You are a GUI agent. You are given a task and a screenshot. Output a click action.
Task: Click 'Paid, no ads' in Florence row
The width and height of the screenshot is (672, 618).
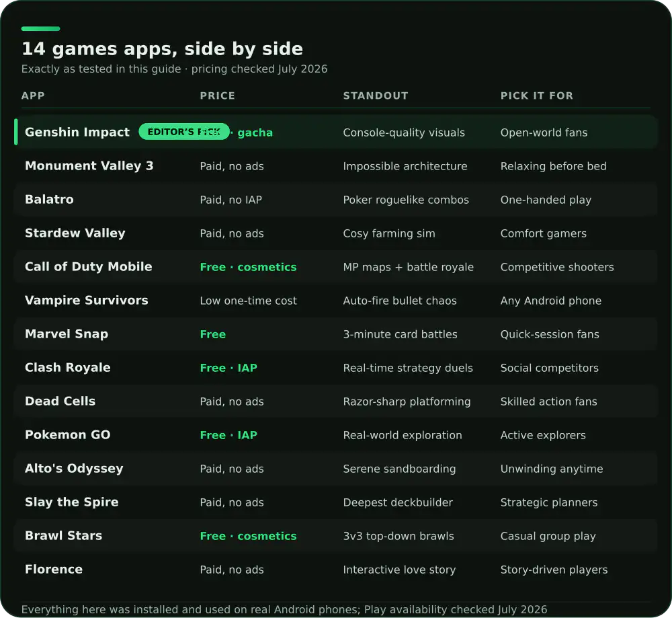point(232,570)
